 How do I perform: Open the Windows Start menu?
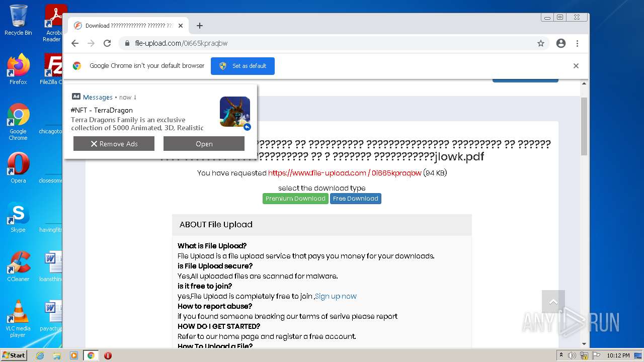click(14, 355)
